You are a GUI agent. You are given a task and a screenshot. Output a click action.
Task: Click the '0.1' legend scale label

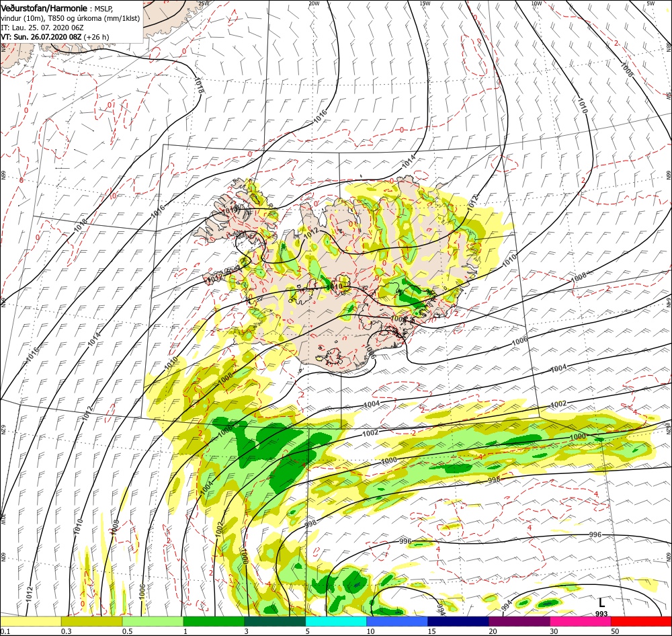(5, 631)
